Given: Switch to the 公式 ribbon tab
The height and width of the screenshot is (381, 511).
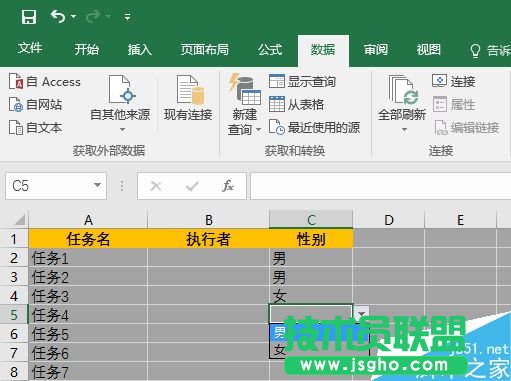Looking at the screenshot, I should pyautogui.click(x=270, y=49).
